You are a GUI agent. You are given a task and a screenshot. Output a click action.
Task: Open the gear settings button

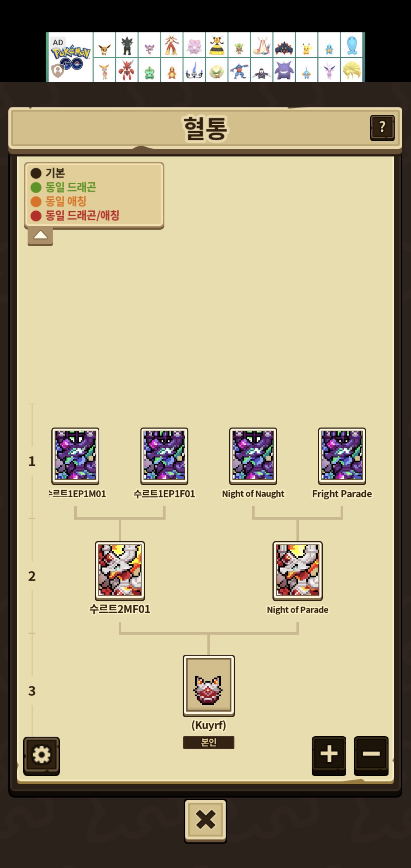(x=41, y=756)
